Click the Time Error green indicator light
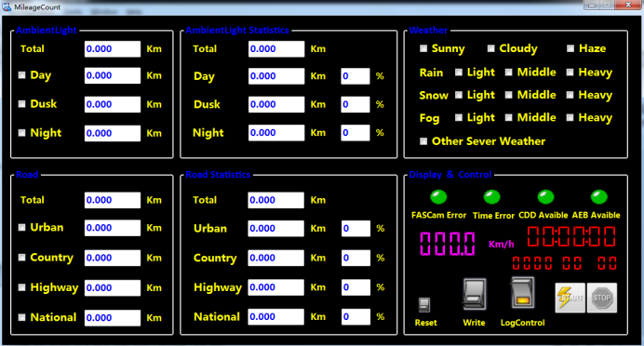 pos(492,197)
